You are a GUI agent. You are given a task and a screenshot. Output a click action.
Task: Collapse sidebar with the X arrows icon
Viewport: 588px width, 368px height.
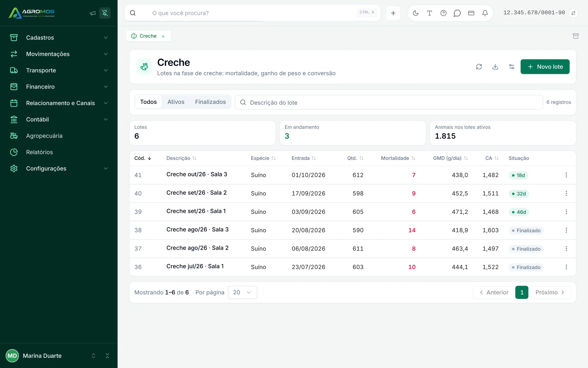[107, 356]
